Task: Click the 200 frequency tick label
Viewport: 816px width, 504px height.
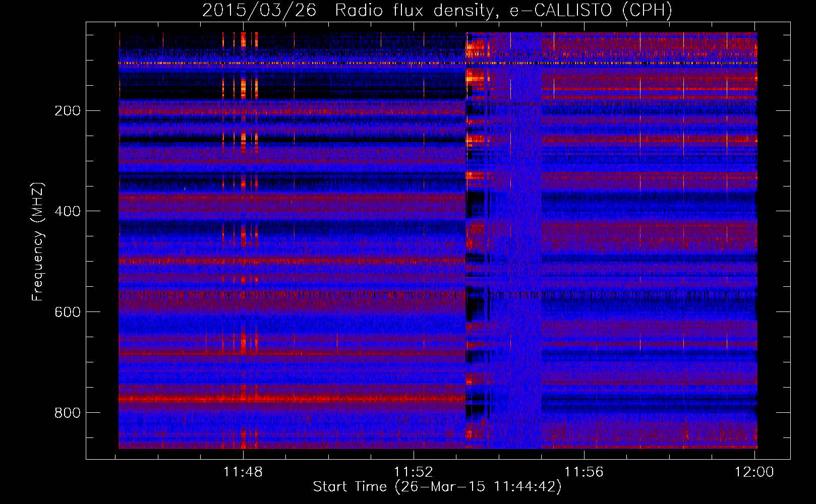Action: pyautogui.click(x=68, y=110)
